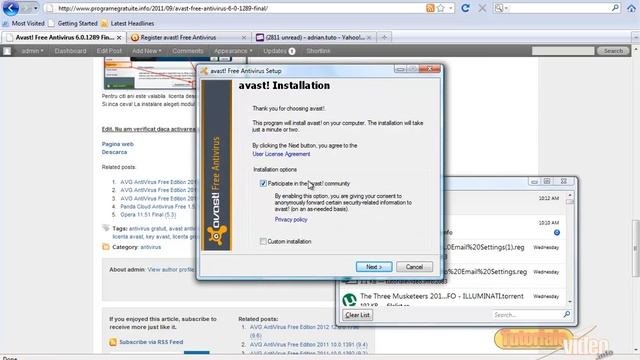This screenshot has height=360, width=640.
Task: Open the address bar history dropdown arrow
Action: [451, 8]
